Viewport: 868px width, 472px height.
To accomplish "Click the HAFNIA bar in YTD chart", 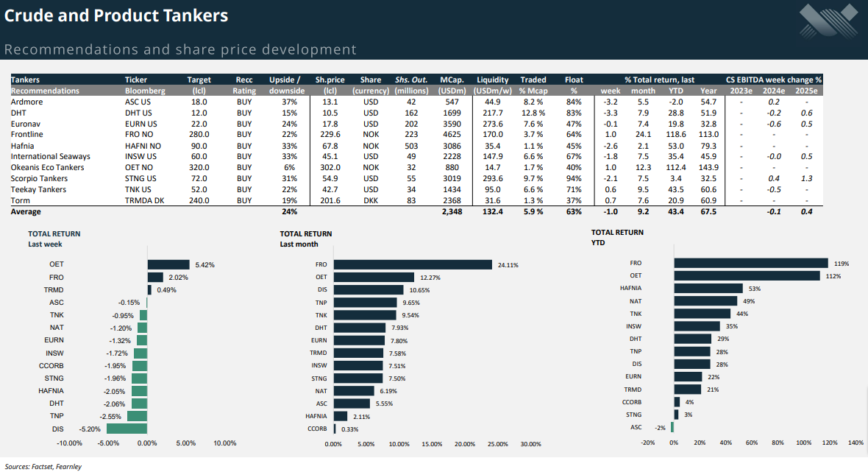I will pos(708,288).
